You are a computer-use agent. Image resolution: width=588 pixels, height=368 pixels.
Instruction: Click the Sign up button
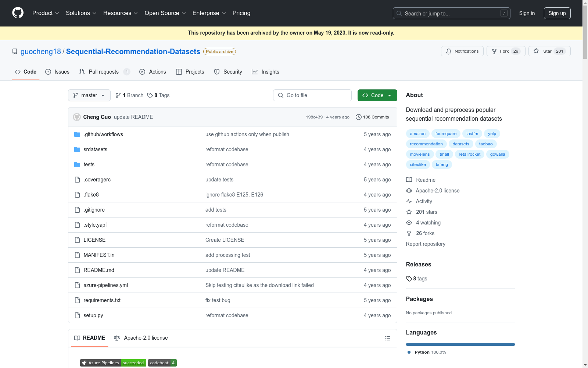click(x=557, y=13)
